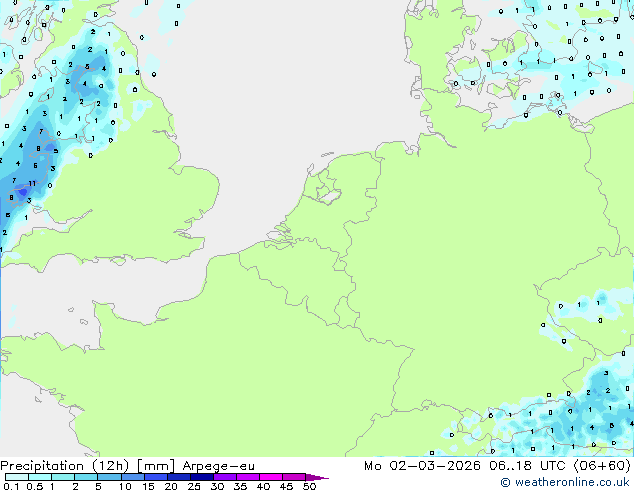The height and width of the screenshot is (490, 634).
Task: Select legend swatch between 40 and 45
Action: pos(271,477)
